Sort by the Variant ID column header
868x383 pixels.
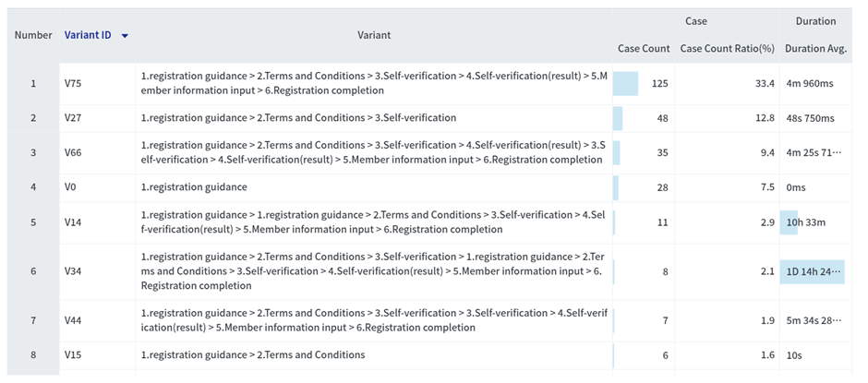(x=88, y=35)
